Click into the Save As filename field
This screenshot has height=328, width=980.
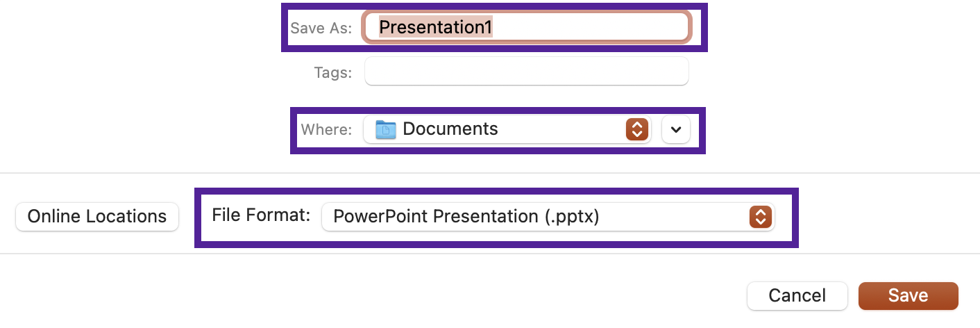pos(526,28)
